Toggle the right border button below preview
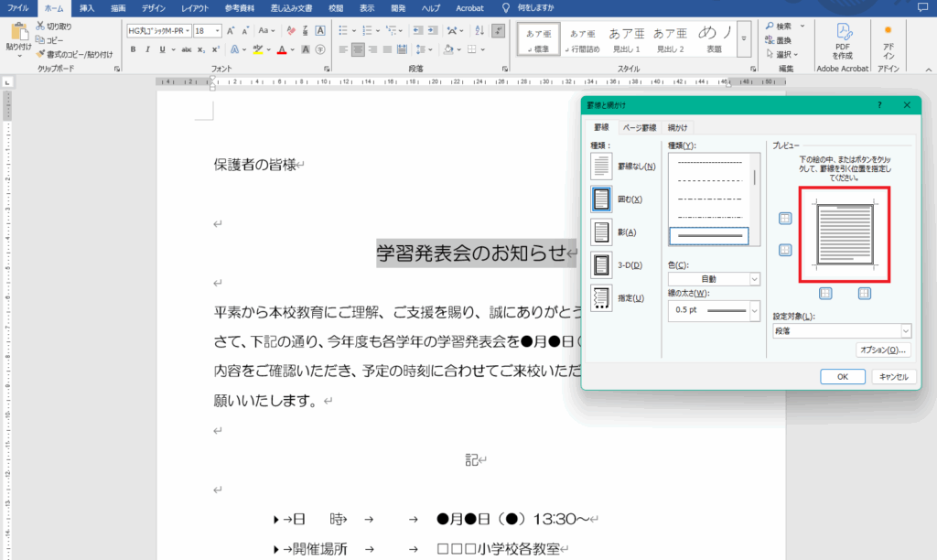The width and height of the screenshot is (937, 560). 865,293
